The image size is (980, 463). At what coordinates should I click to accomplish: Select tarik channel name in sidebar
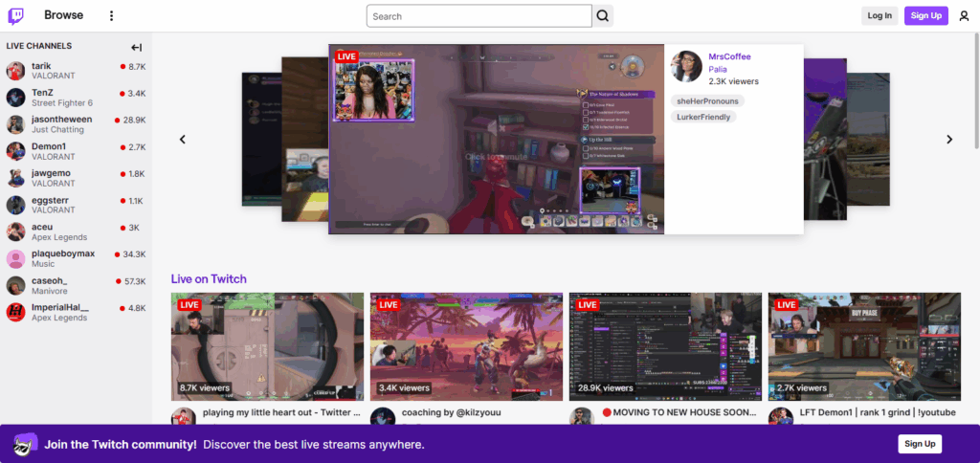tap(41, 66)
